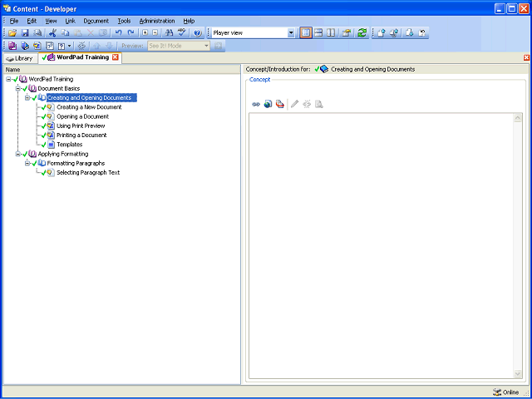Select Opening a Document topic
This screenshot has height=399, width=532.
(x=83, y=116)
